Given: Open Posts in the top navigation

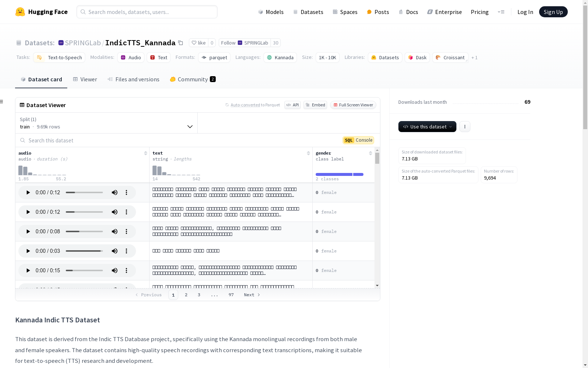Looking at the screenshot, I should 378,12.
